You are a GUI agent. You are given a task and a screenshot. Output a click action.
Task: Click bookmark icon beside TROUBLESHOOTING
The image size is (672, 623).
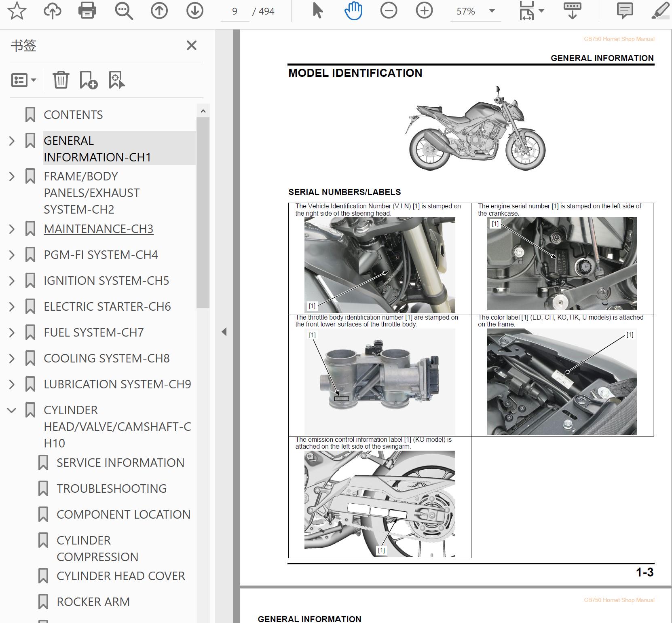click(43, 489)
